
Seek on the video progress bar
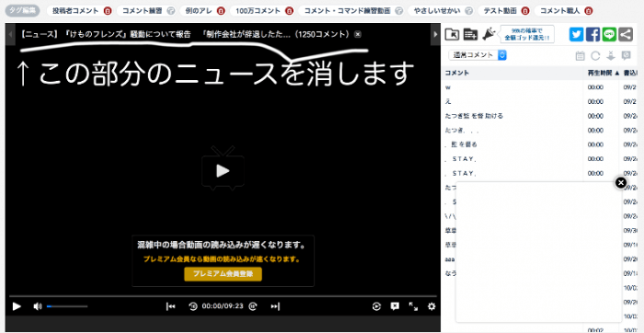click(223, 295)
